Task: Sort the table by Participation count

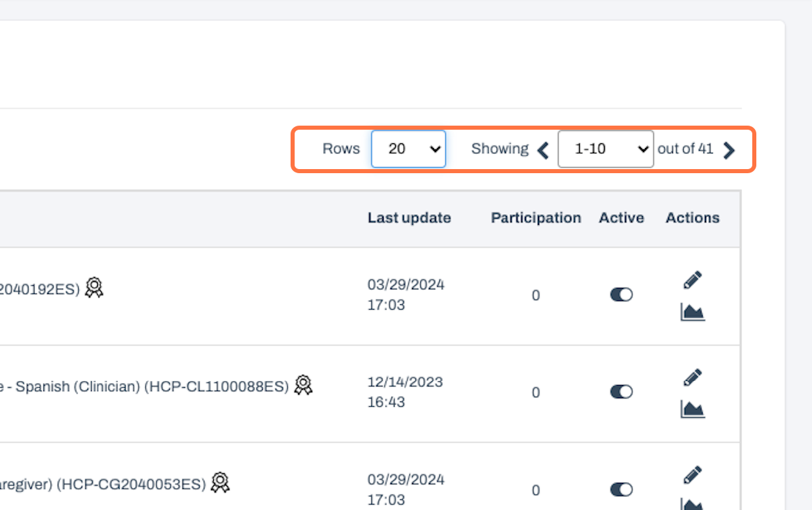Action: click(x=536, y=217)
